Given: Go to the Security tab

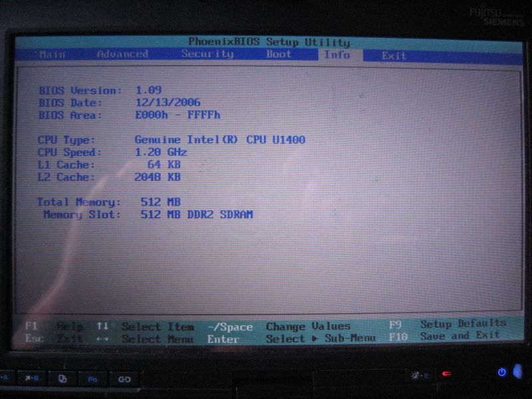Looking at the screenshot, I should [207, 54].
